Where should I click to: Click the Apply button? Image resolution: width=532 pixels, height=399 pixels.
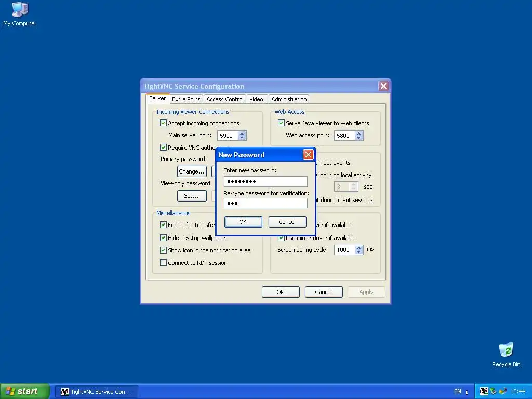[366, 292]
